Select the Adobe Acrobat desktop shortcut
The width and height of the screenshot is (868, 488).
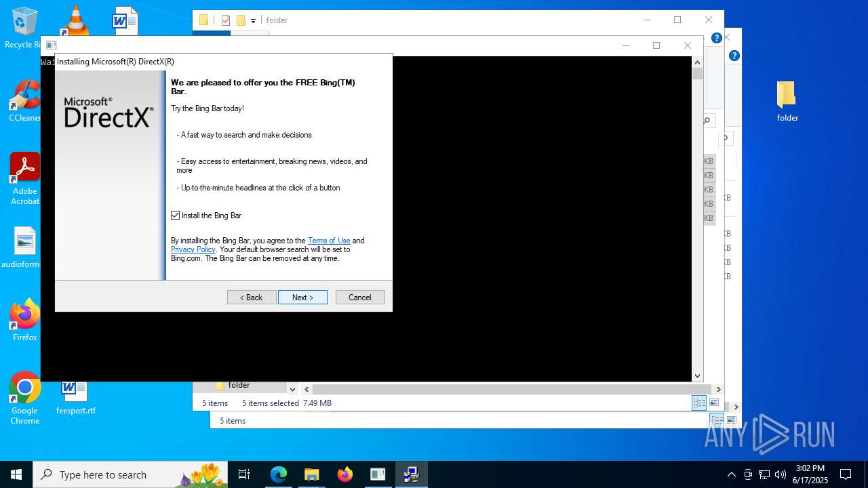(x=24, y=179)
